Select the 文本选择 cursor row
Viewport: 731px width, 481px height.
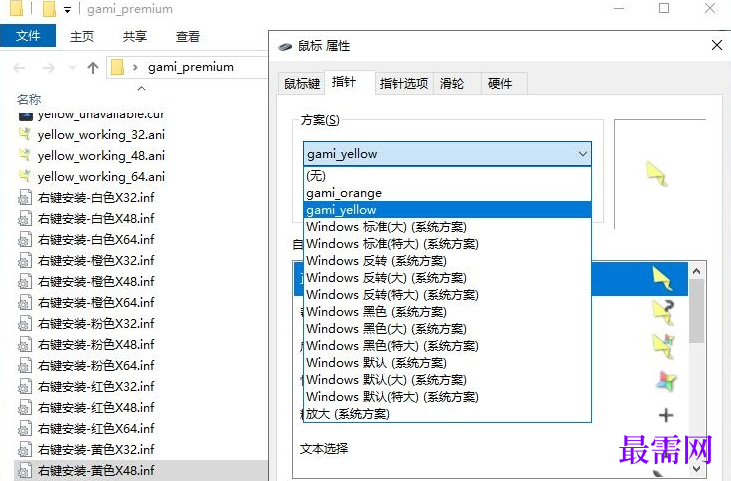491,449
